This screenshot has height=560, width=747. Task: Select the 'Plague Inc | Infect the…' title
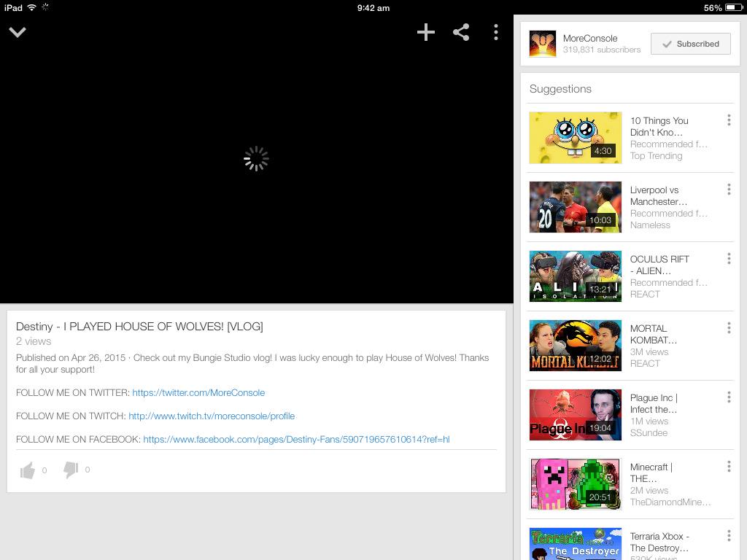pos(654,403)
